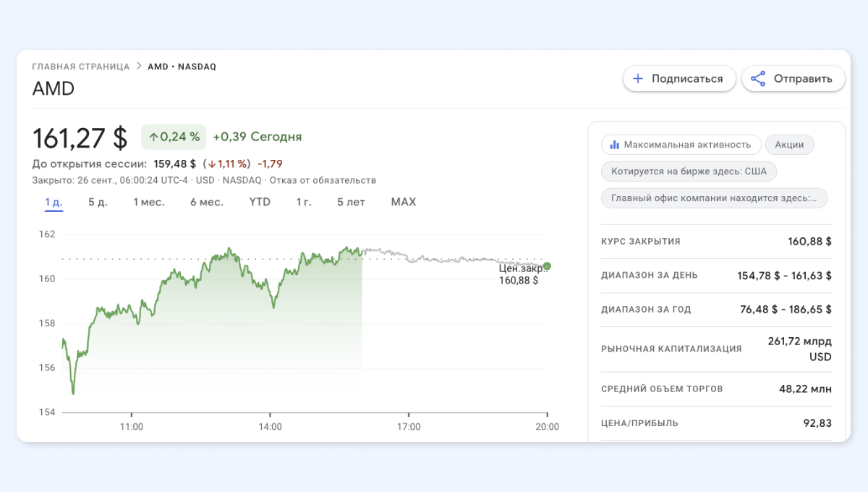Click the Отправить button
This screenshot has height=492, width=868.
click(793, 79)
